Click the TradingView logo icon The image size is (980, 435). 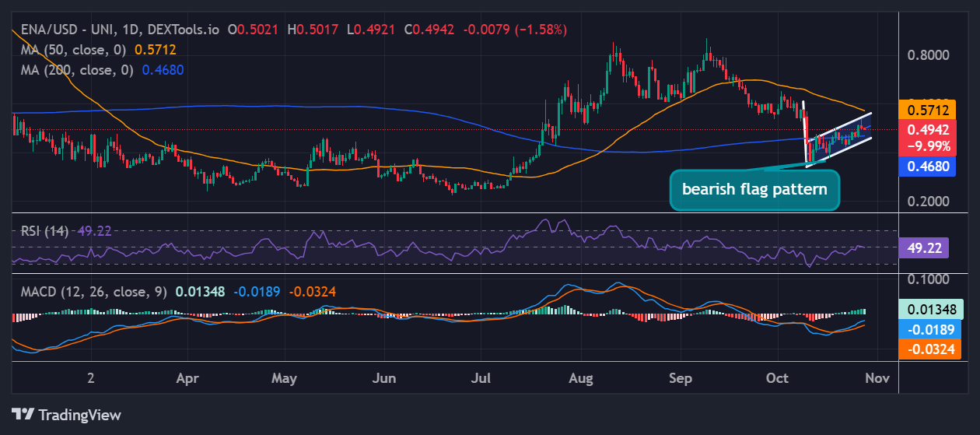[x=23, y=414]
